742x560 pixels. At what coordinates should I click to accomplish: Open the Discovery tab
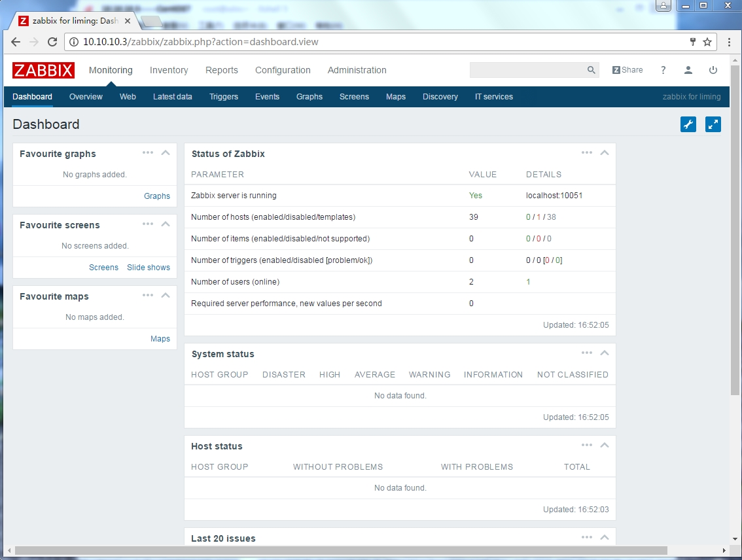(x=440, y=96)
